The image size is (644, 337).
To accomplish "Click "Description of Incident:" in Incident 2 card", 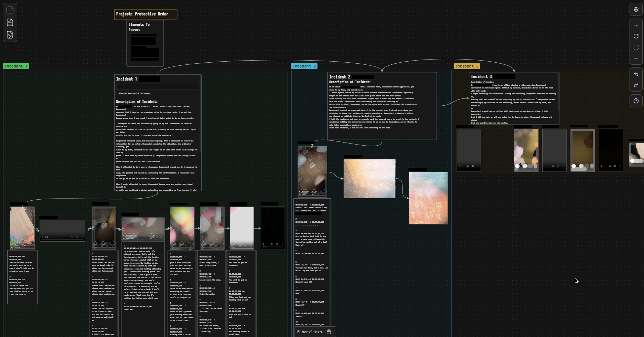I will pyautogui.click(x=350, y=82).
